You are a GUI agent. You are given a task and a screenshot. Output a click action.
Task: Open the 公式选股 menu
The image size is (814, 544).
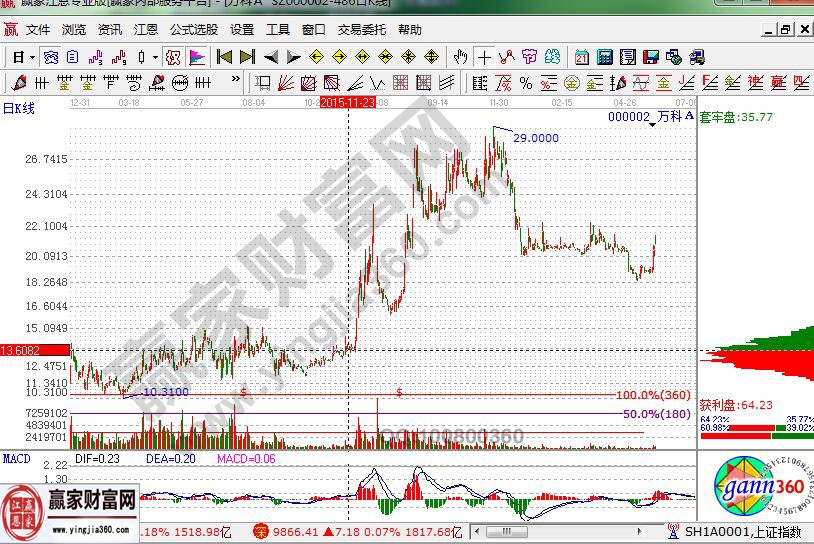click(x=193, y=30)
